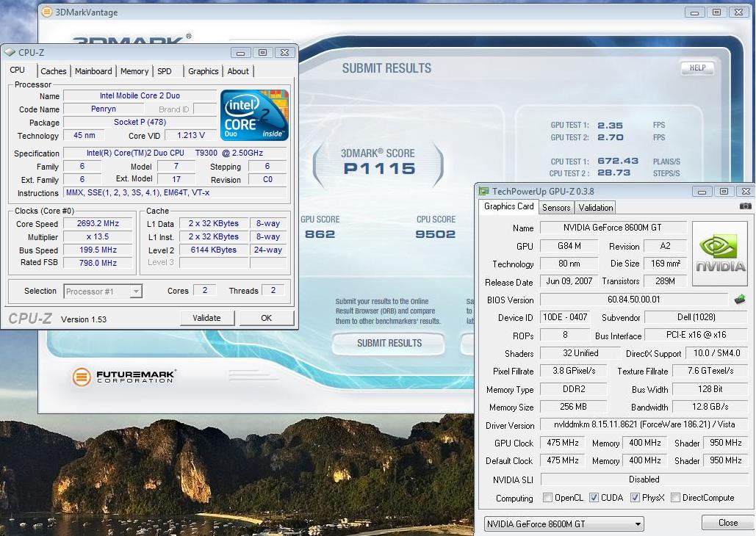Image resolution: width=756 pixels, height=536 pixels.
Task: Toggle the PhysX checkbox
Action: point(635,497)
